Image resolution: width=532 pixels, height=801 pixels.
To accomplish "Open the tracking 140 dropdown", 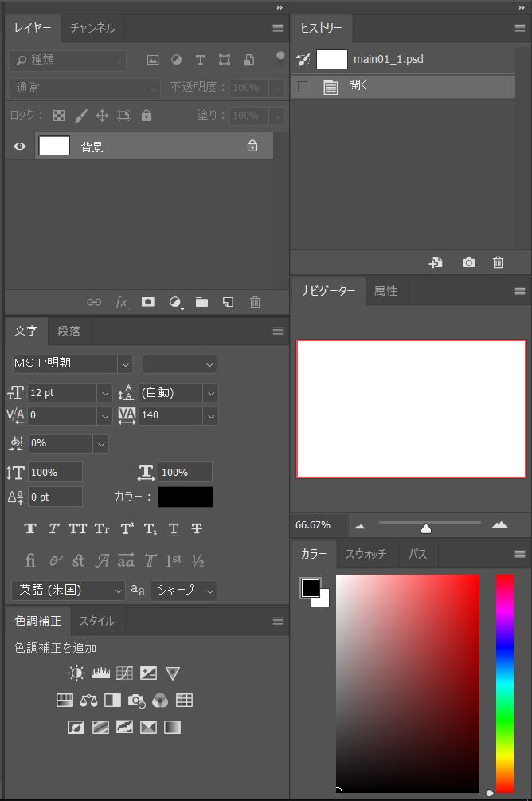I will 211,416.
